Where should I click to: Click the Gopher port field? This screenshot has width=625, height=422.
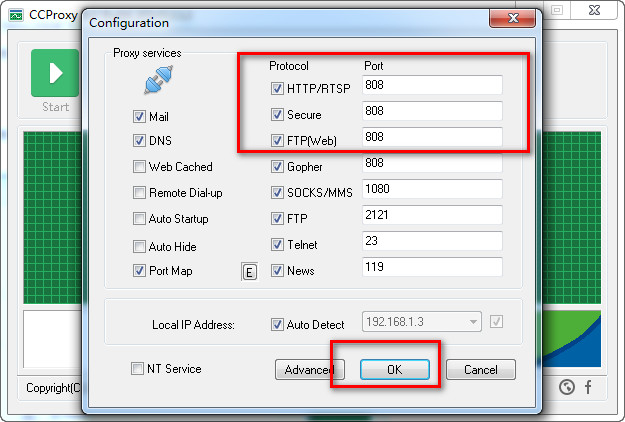pyautogui.click(x=432, y=163)
